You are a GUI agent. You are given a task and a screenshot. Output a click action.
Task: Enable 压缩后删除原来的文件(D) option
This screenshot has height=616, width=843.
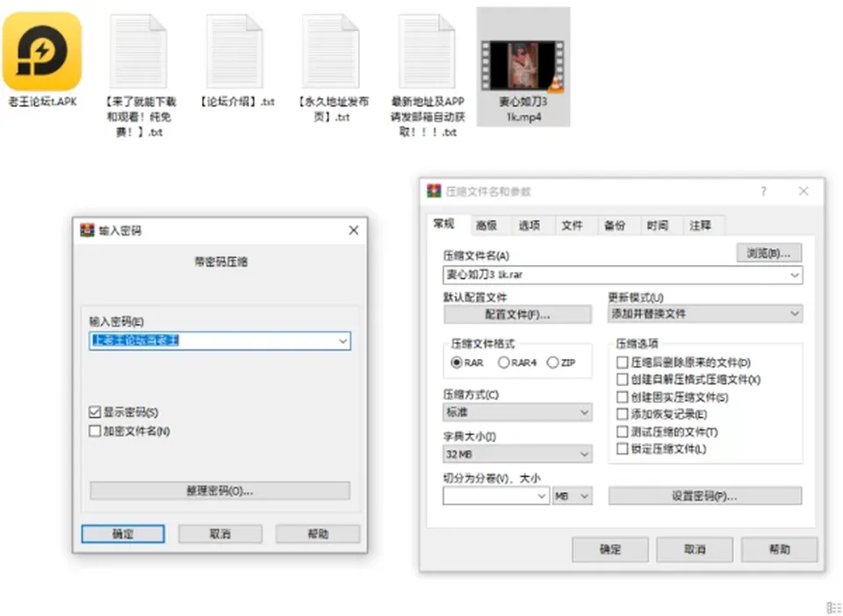[x=622, y=362]
